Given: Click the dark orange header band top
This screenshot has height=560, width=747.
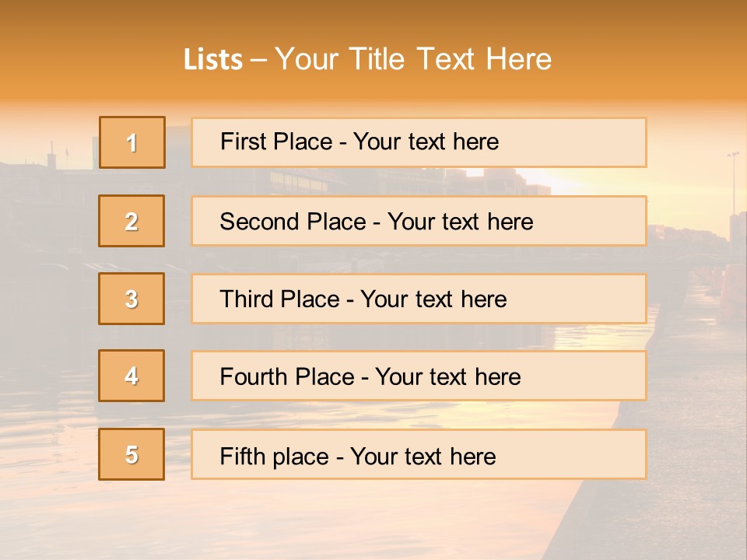Looking at the screenshot, I should tap(373, 16).
